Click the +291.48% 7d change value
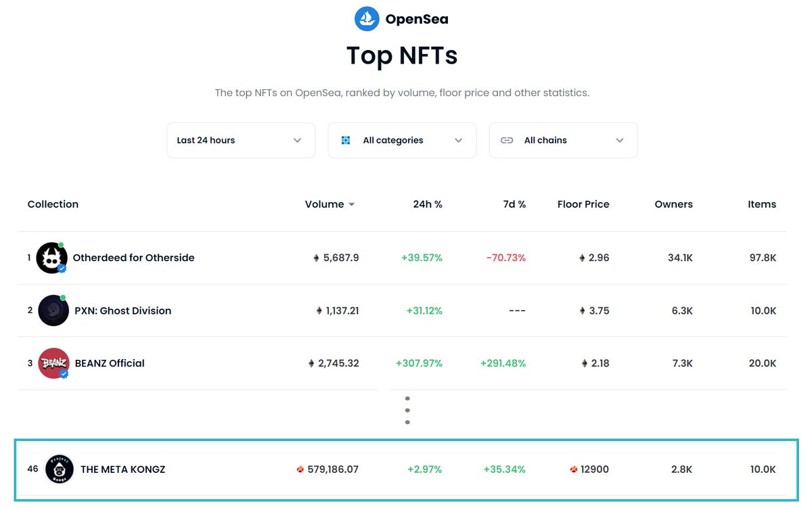This screenshot has width=812, height=508. [503, 363]
